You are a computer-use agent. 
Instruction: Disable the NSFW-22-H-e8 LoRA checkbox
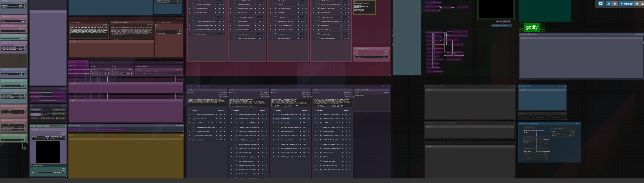[277, 119]
